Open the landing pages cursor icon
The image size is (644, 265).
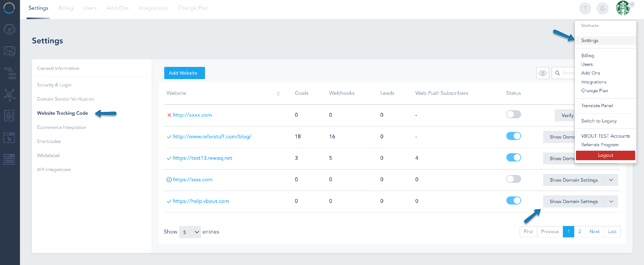(9, 138)
